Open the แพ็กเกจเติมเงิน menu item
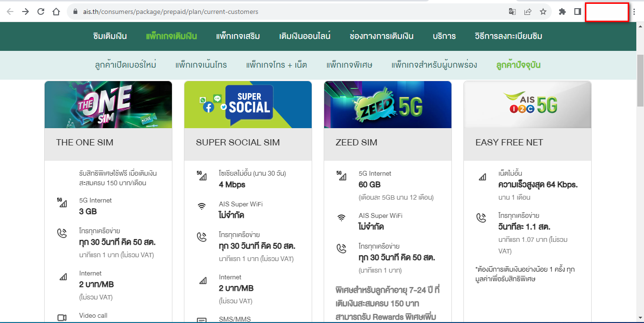The height and width of the screenshot is (323, 644). [171, 36]
